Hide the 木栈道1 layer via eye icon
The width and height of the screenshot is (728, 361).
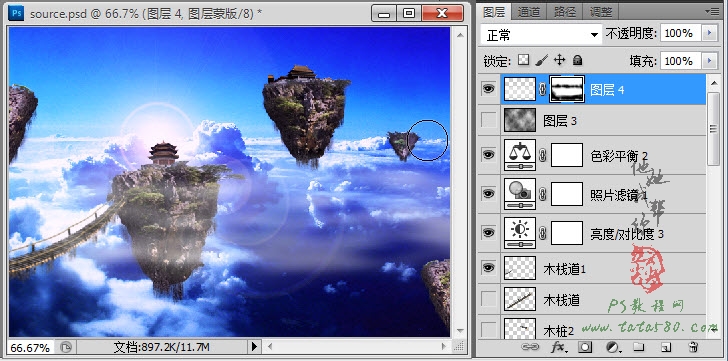pyautogui.click(x=488, y=268)
